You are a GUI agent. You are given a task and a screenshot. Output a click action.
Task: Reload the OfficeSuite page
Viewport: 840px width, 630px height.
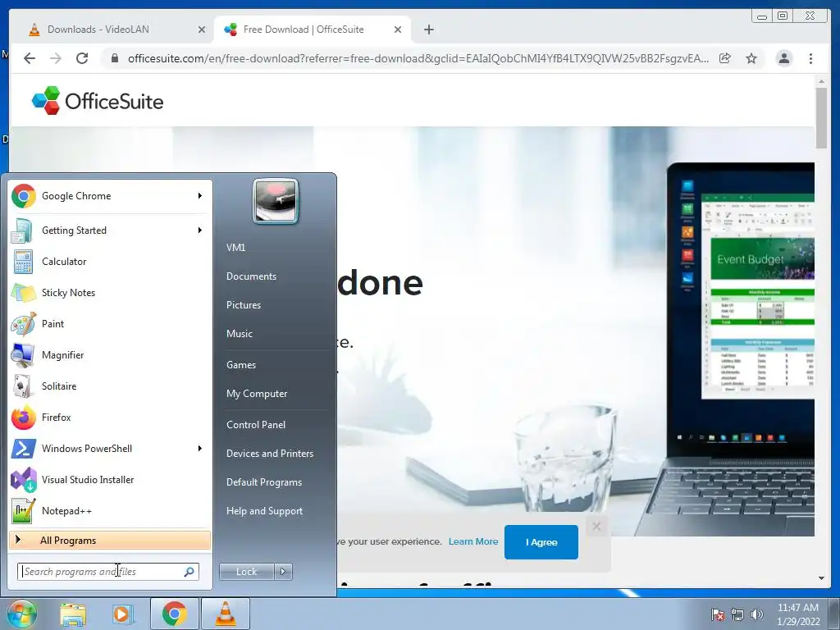[82, 58]
